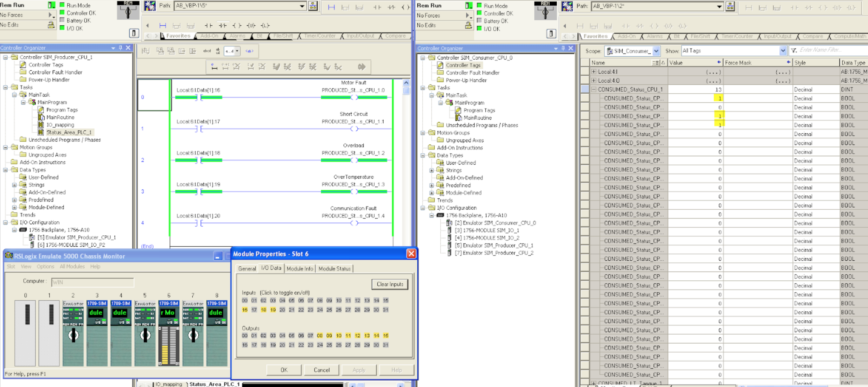Turn the key switch on slot 5 Emulator
This screenshot has width=868, height=387.
pyautogui.click(x=145, y=335)
